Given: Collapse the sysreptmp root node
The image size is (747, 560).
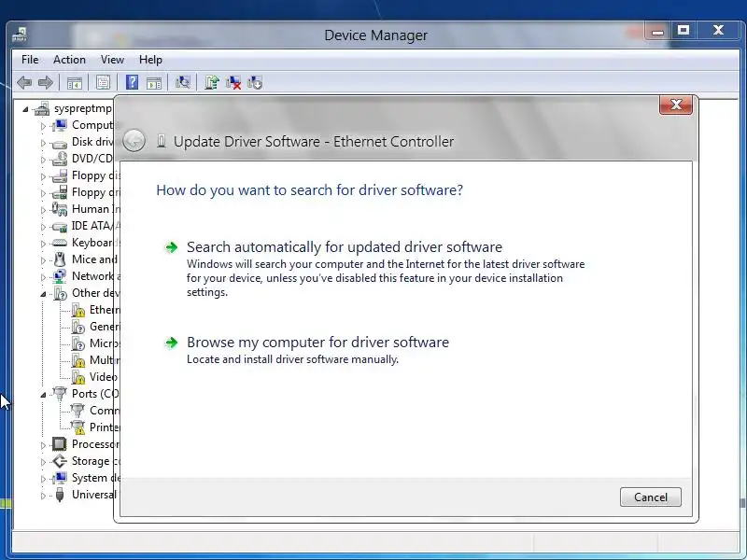Looking at the screenshot, I should point(25,109).
